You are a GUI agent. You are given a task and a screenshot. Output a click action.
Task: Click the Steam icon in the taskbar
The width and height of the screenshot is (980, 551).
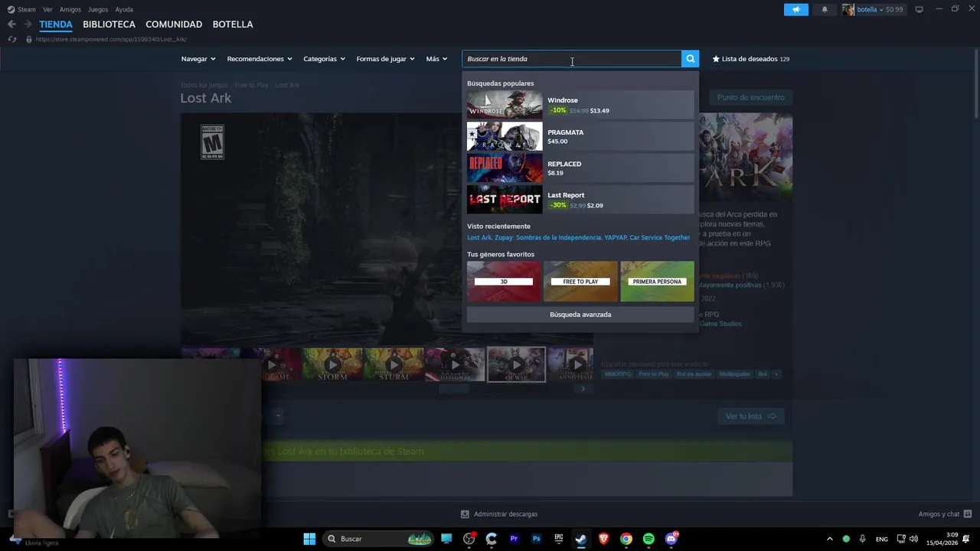coord(581,539)
